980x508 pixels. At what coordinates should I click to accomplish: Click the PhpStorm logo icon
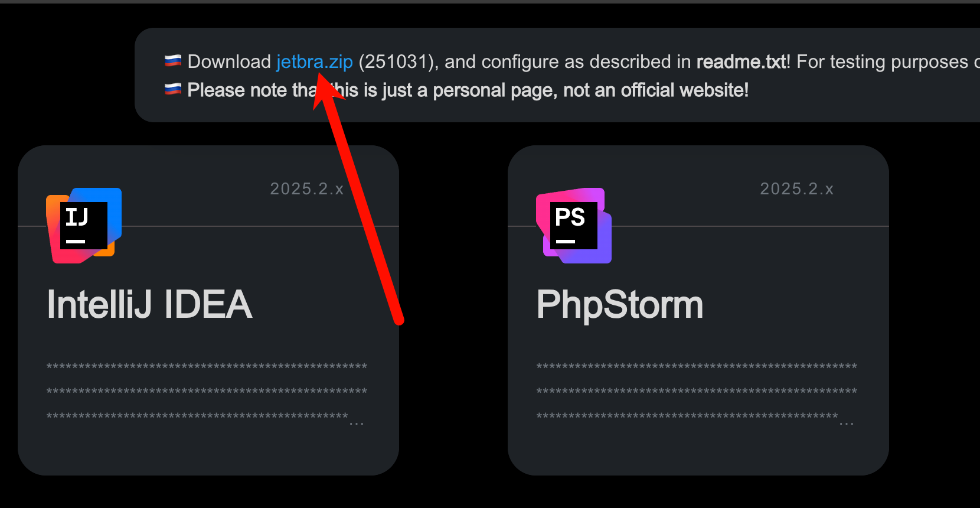point(574,226)
